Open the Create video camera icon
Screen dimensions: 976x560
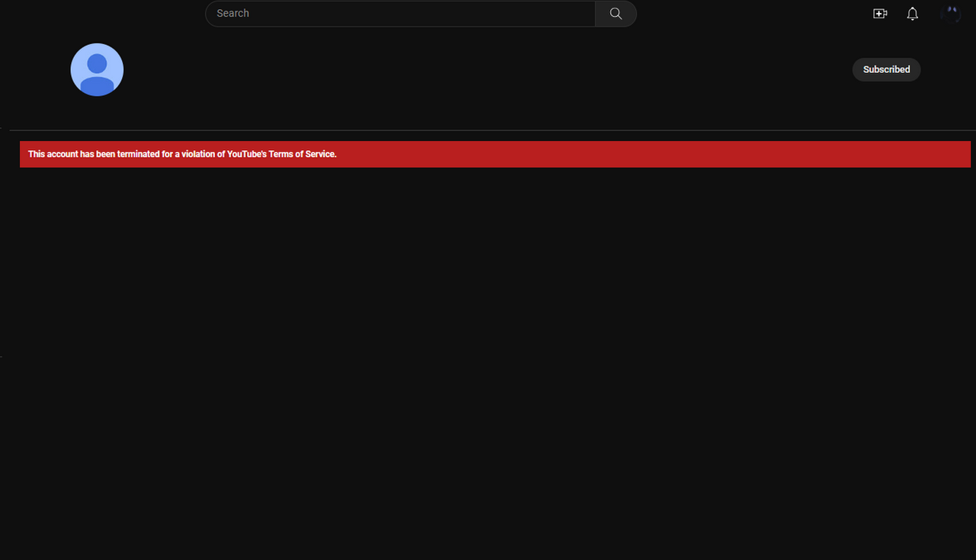click(x=880, y=14)
